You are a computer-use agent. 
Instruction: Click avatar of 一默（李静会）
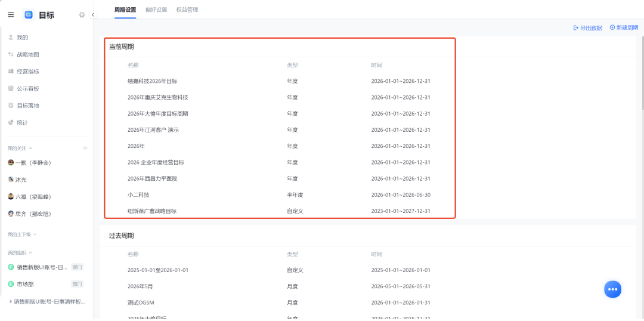click(x=11, y=162)
